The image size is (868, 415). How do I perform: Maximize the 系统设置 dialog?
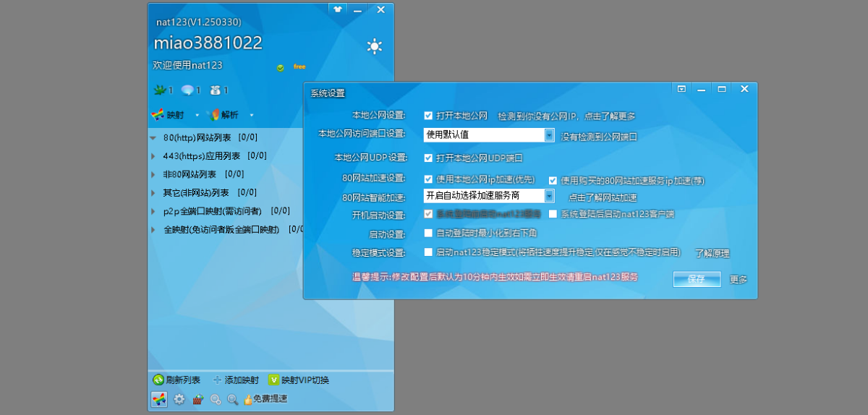point(722,89)
